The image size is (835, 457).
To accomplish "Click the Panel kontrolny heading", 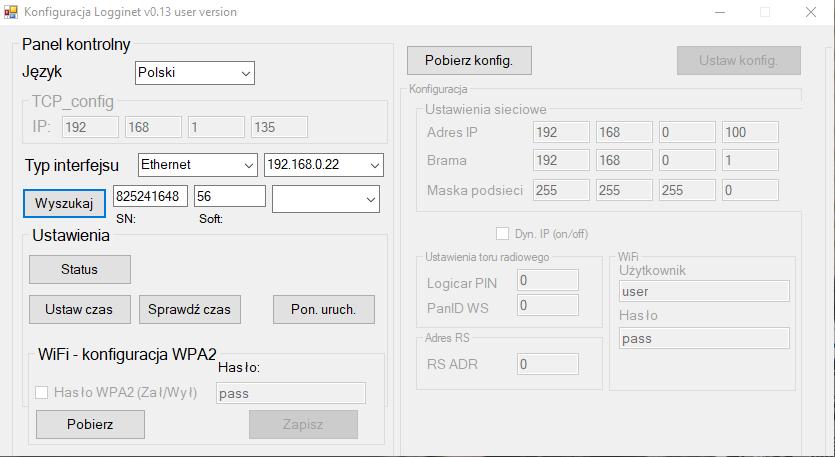I will (76, 45).
